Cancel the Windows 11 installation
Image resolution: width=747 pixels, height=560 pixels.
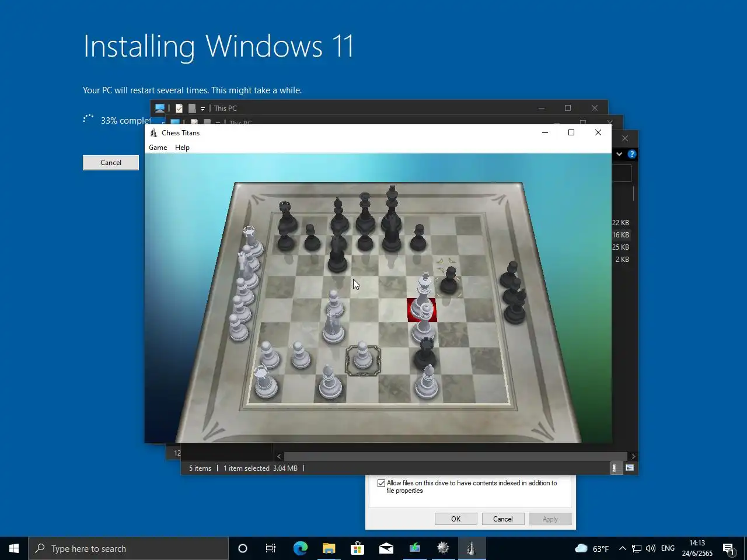[111, 163]
